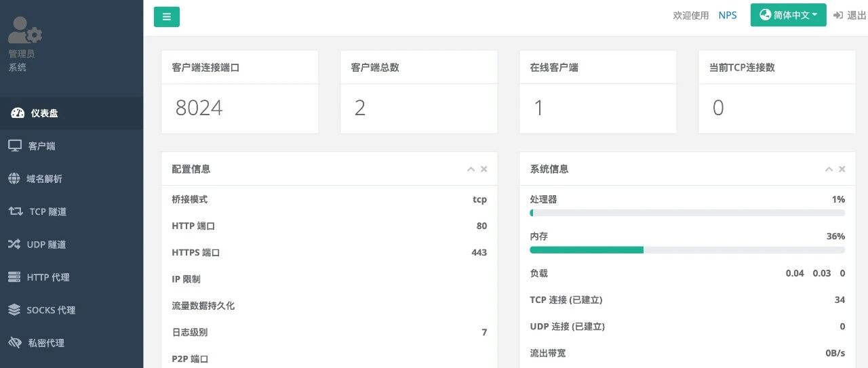This screenshot has width=868, height=368.
Task: Open the 仪表盘 dashboard menu item
Action: [71, 113]
